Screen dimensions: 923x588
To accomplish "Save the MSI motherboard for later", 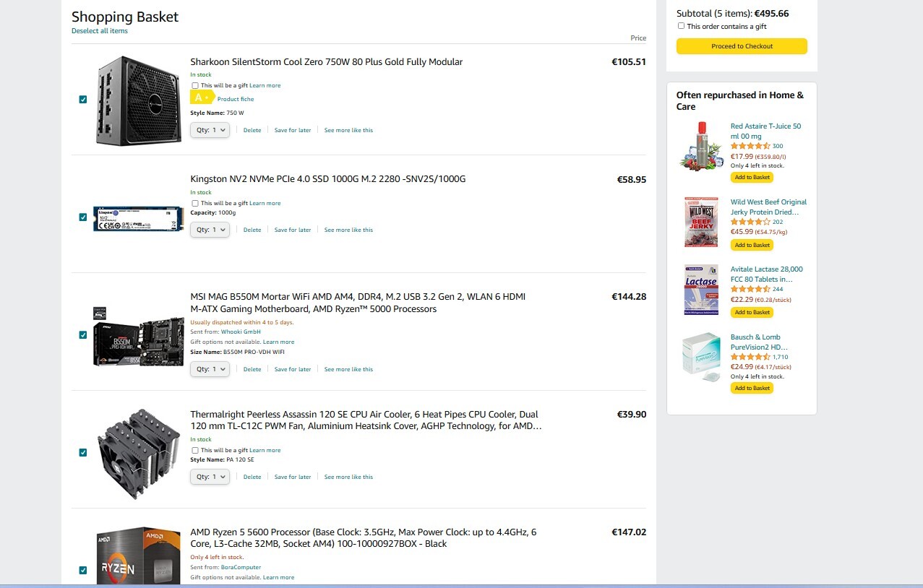I will [x=293, y=369].
